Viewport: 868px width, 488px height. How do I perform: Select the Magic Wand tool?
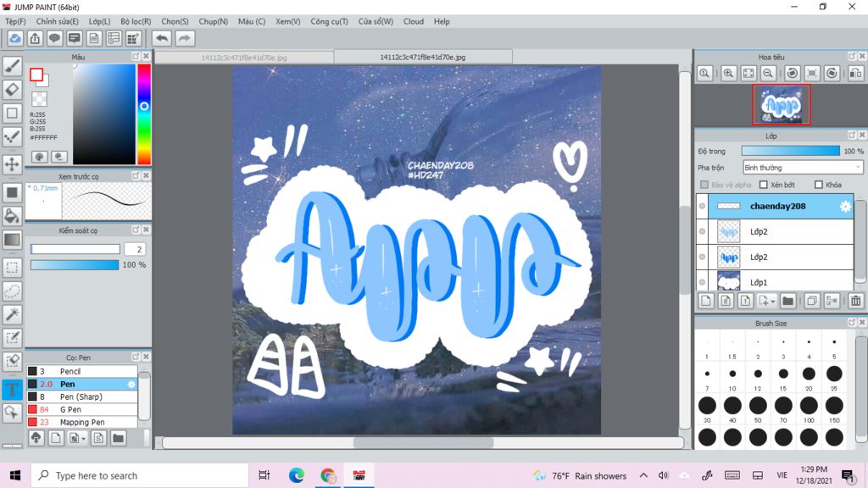12,315
